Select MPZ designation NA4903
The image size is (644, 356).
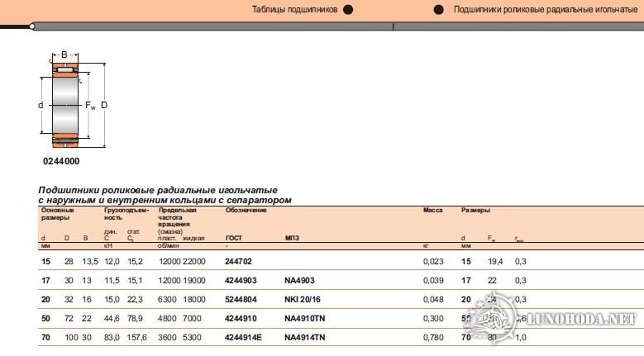click(x=299, y=281)
